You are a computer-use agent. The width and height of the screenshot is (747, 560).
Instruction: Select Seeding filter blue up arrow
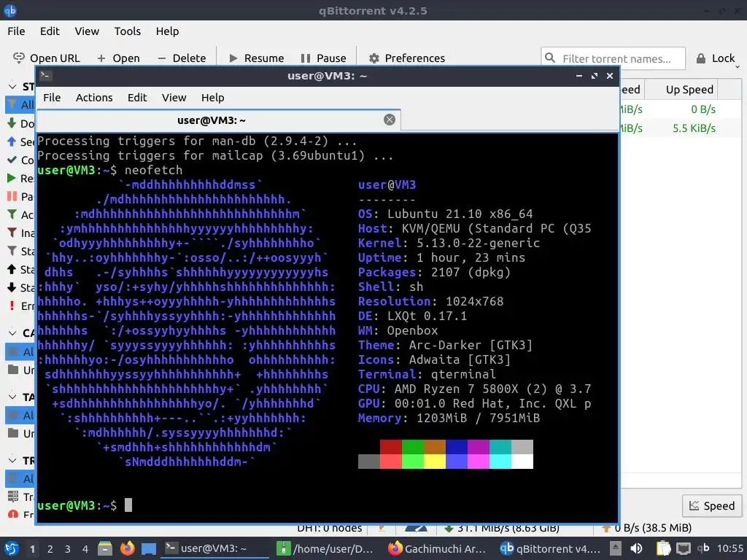click(12, 141)
